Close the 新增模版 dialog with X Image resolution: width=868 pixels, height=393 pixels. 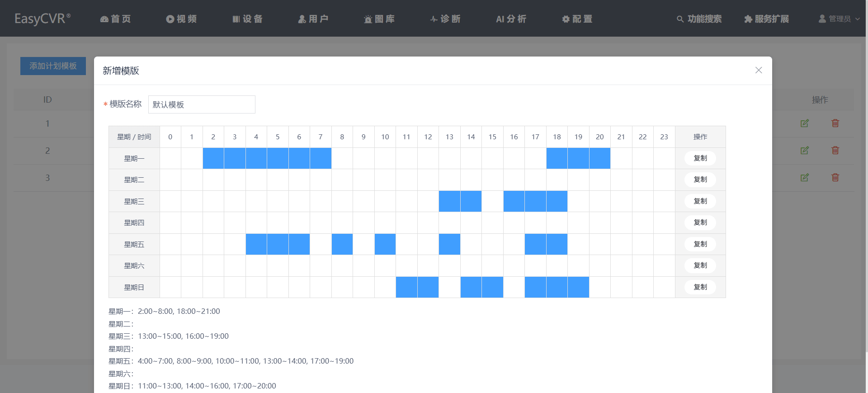[758, 70]
